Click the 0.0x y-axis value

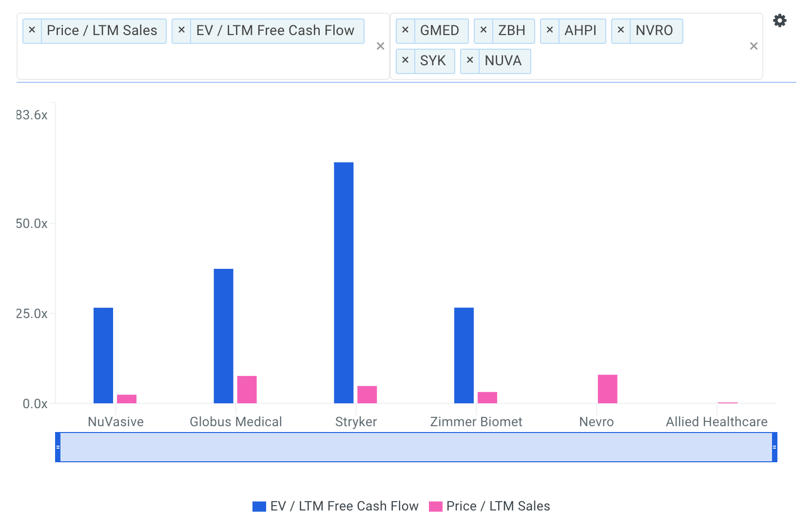coord(35,404)
